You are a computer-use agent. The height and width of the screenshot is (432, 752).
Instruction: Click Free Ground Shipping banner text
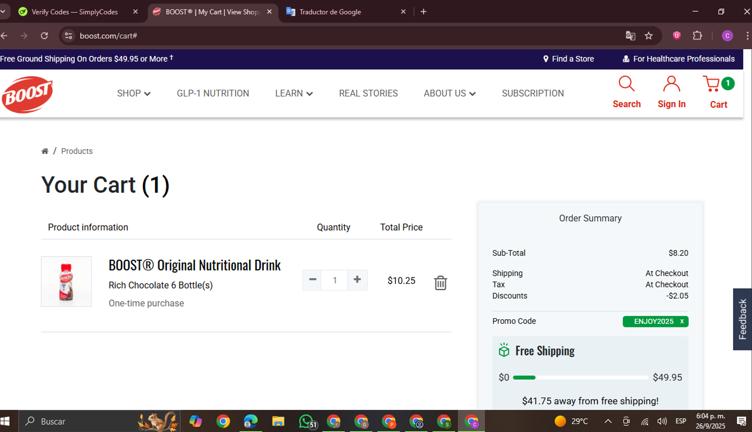click(86, 58)
